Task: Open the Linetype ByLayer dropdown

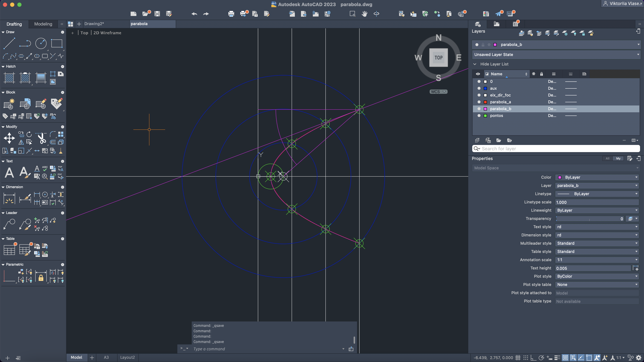Action: [x=597, y=194]
